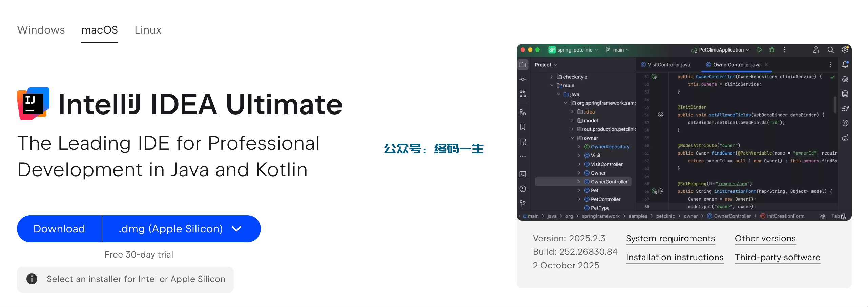
Task: Click the Bookmarks sidebar icon
Action: (523, 127)
